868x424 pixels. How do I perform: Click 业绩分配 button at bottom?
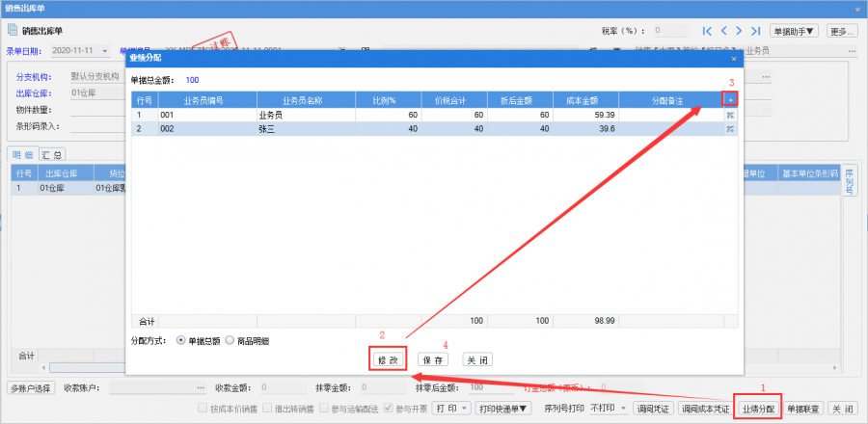click(x=757, y=409)
